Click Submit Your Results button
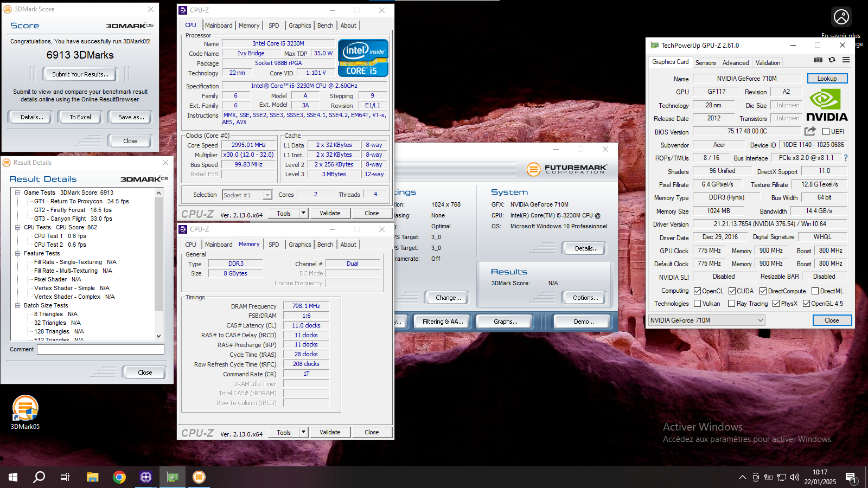Viewport: 868px width, 488px height. pos(80,74)
